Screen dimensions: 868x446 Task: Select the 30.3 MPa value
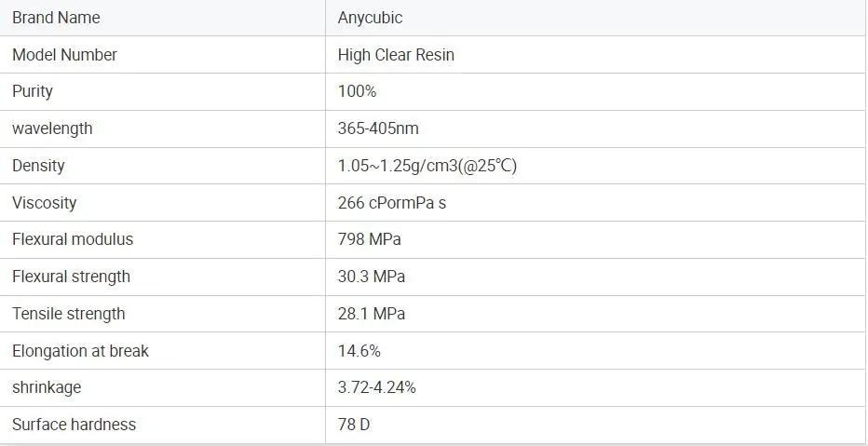(x=371, y=277)
